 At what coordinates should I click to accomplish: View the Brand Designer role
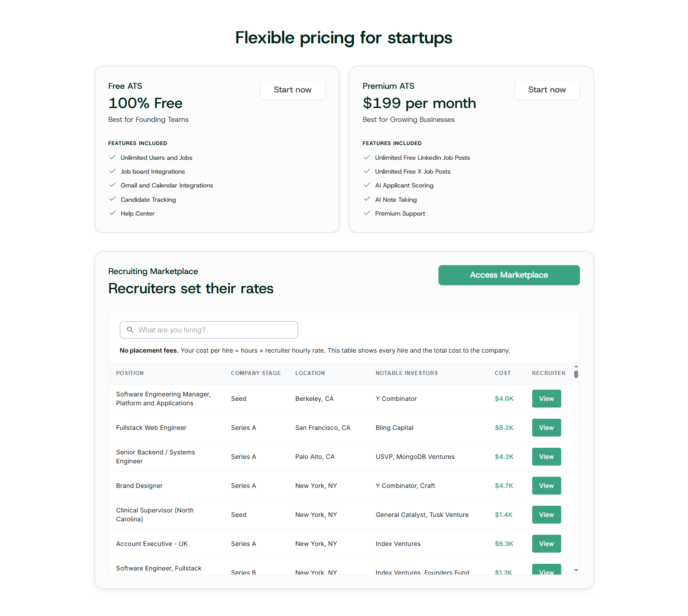[546, 485]
